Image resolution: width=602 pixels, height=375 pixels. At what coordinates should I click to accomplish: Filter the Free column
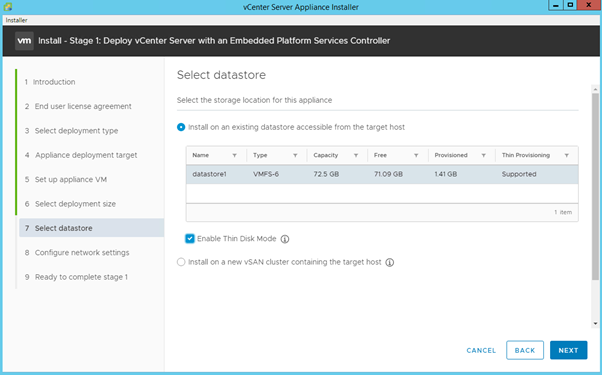click(416, 155)
